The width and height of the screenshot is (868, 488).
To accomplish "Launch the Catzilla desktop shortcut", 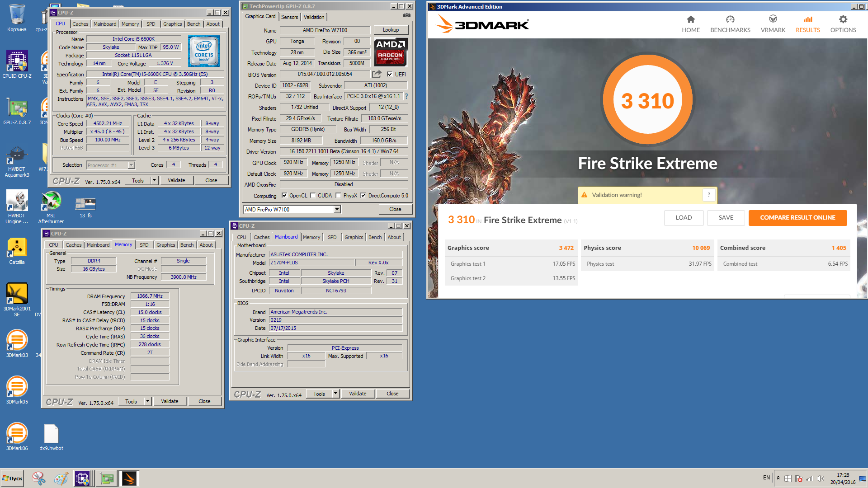I will [17, 251].
